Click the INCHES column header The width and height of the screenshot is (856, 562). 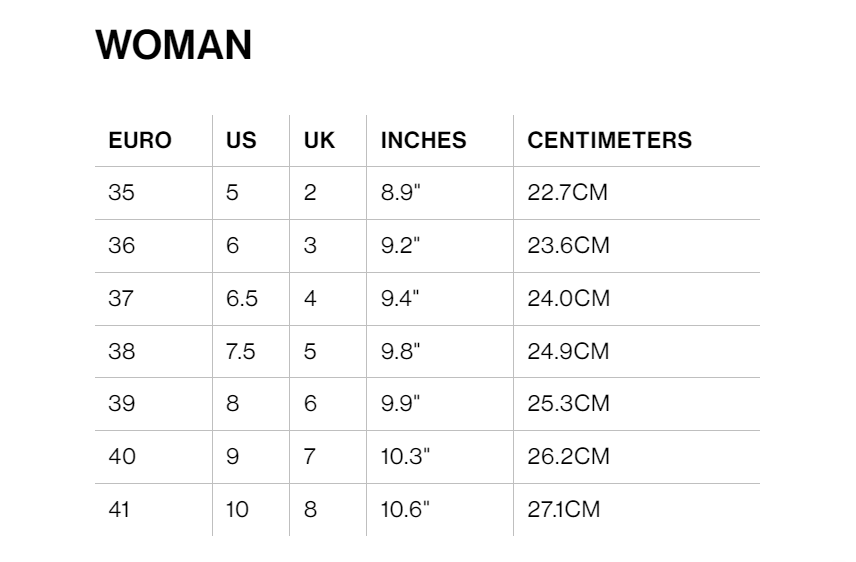pos(424,140)
